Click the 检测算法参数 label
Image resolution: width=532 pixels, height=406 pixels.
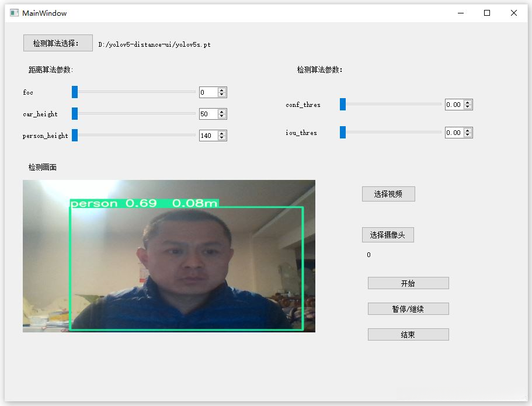point(319,70)
